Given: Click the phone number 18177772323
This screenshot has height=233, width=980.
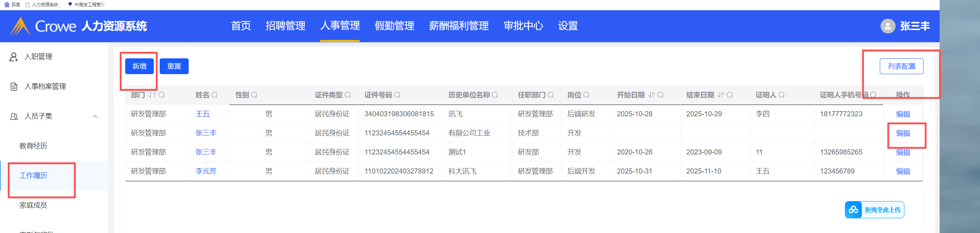Looking at the screenshot, I should (x=841, y=114).
